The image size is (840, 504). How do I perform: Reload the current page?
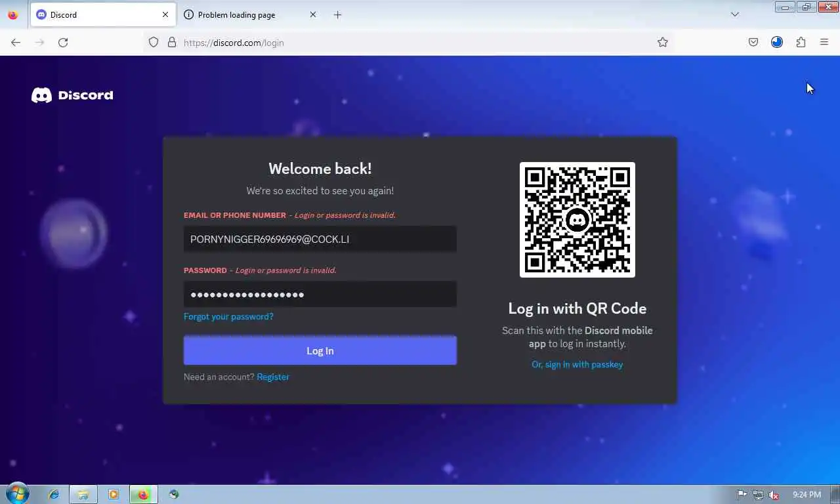63,43
